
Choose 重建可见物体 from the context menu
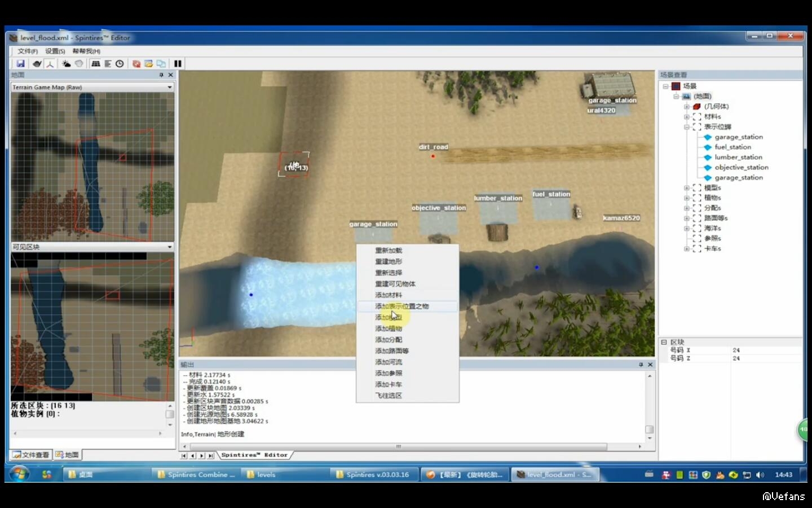[x=408, y=284]
